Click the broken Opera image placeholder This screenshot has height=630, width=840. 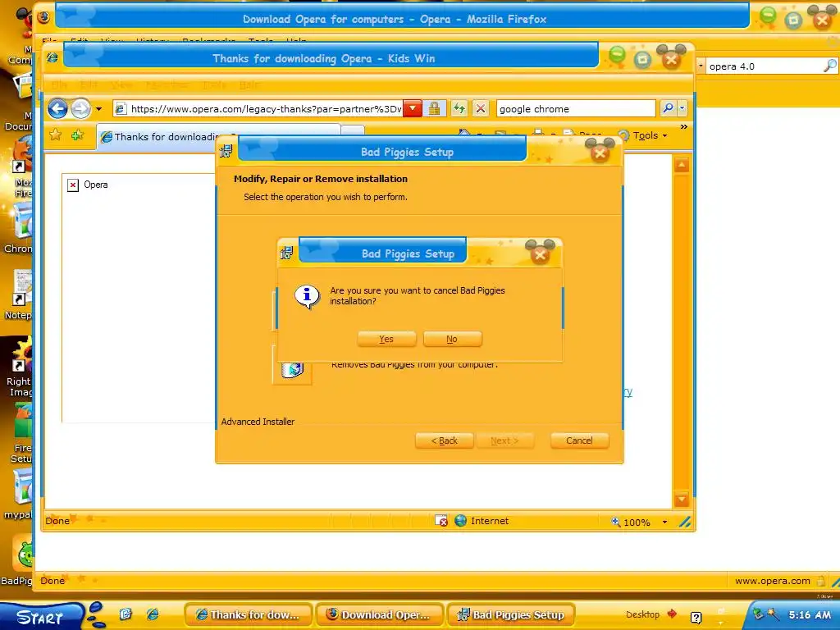[x=73, y=185]
